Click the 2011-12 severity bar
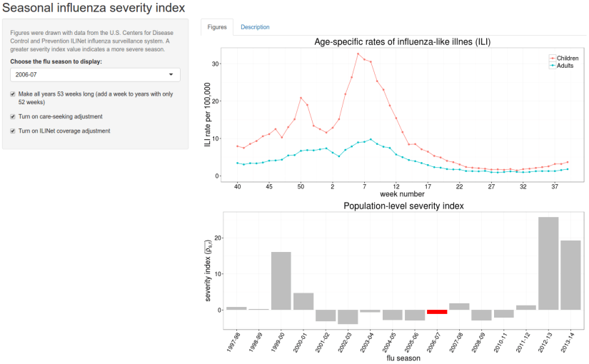589x364 pixels. [x=526, y=308]
